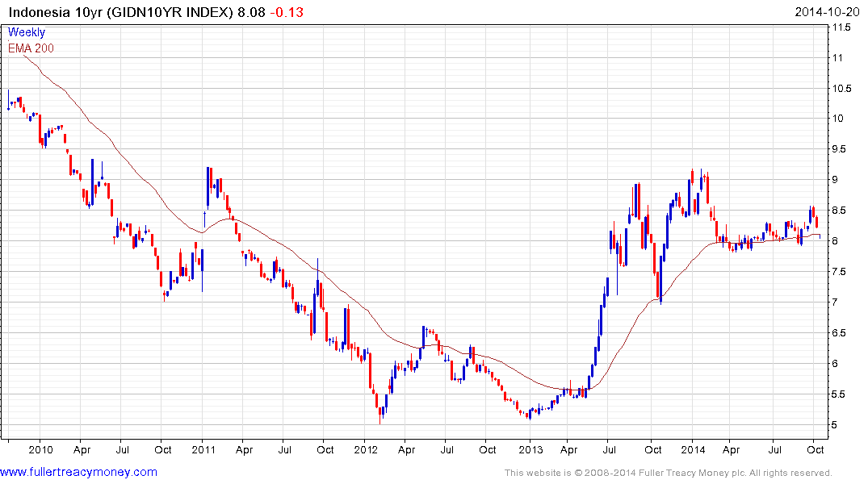
Task: Click the 2011 x-axis year label
Action: point(203,449)
